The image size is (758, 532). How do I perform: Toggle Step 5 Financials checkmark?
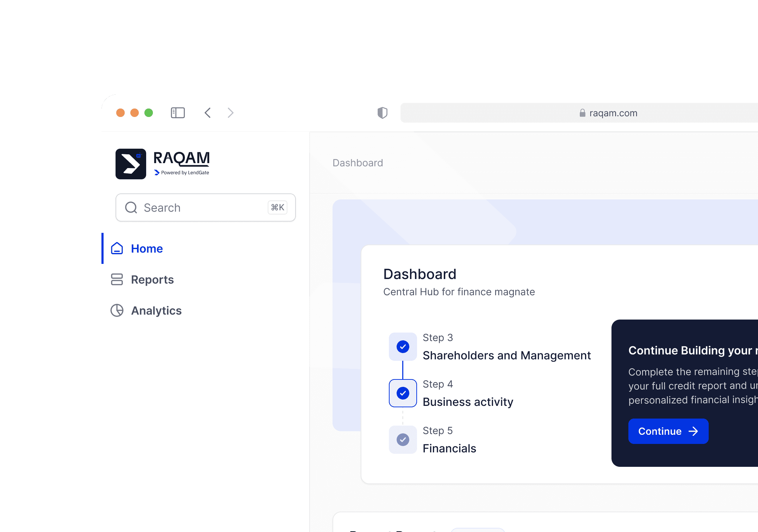tap(403, 440)
